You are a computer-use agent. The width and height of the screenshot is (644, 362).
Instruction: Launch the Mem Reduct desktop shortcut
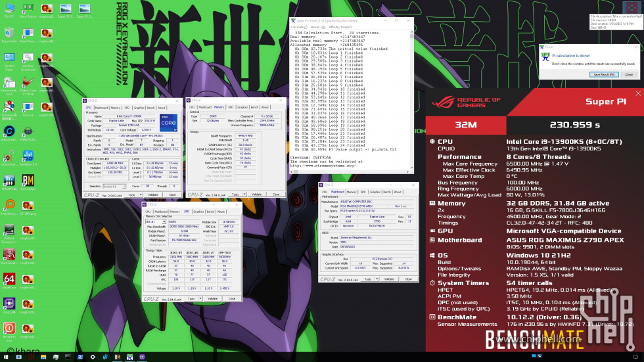pos(28,10)
